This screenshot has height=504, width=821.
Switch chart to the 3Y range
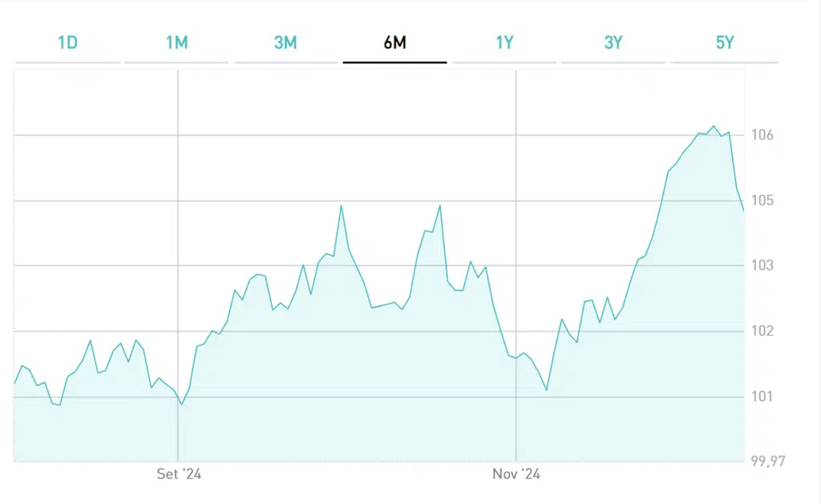[613, 43]
